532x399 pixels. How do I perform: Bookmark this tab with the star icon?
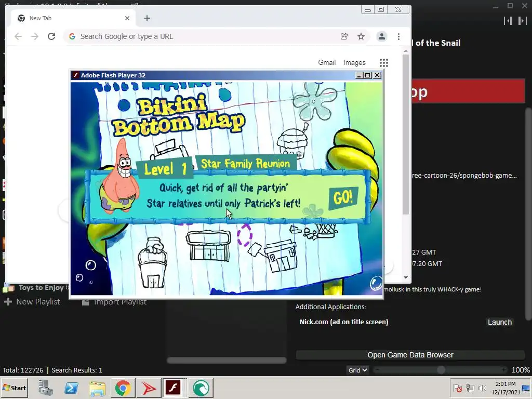tap(361, 36)
